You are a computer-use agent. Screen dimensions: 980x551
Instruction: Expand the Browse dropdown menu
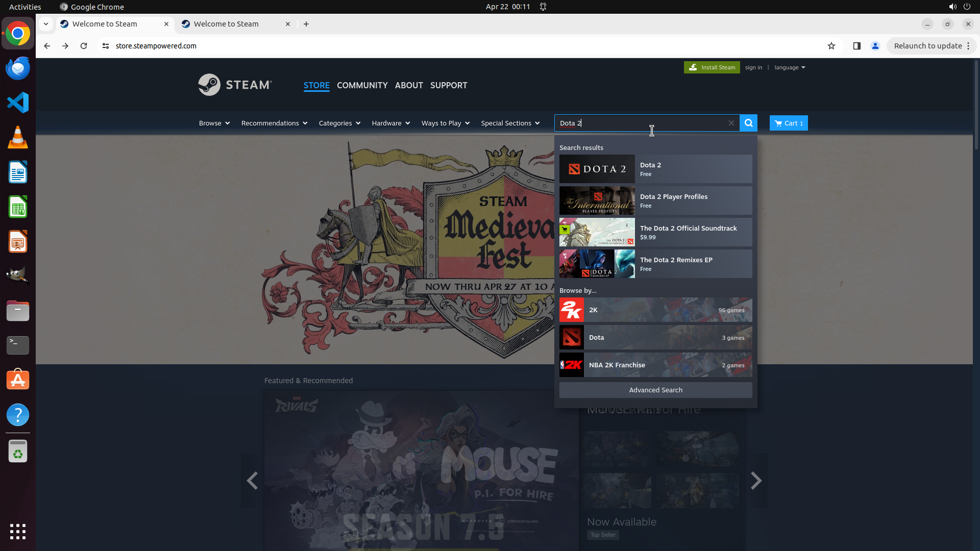(x=214, y=123)
